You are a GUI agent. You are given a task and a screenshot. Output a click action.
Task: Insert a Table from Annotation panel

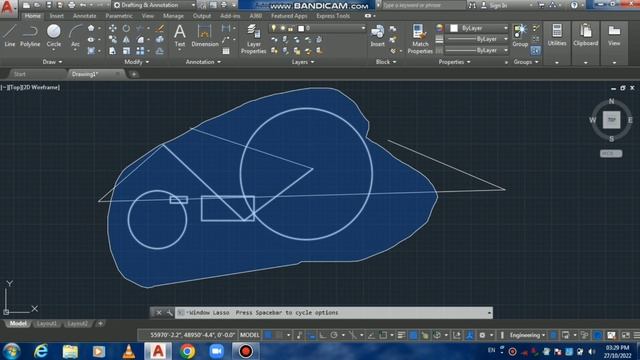226,51
